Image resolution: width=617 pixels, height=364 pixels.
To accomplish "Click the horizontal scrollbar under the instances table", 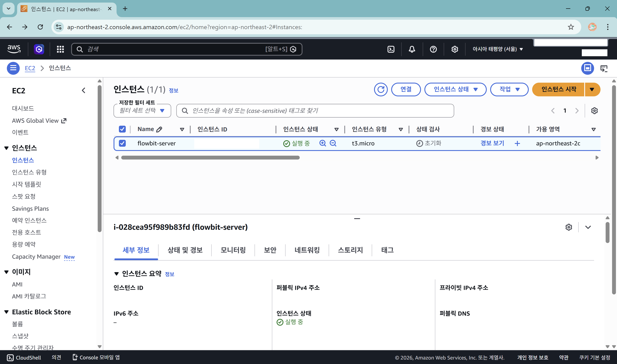I will point(210,157).
